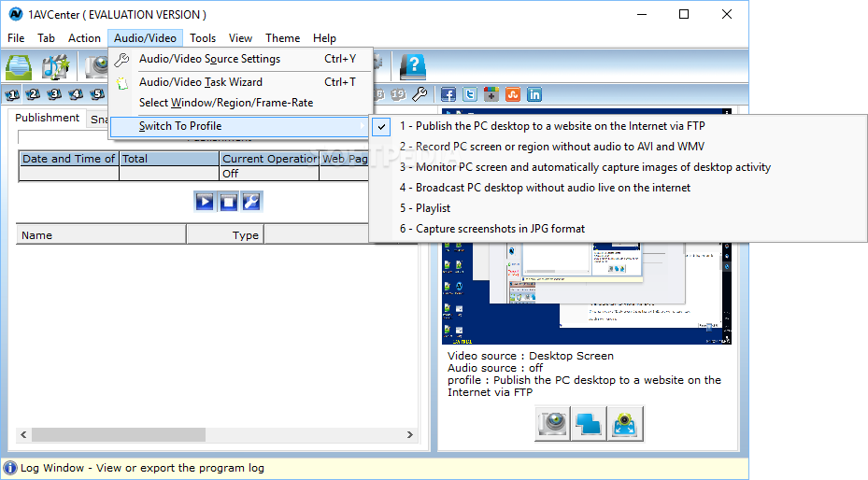Screen dimensions: 868x480
Task: Switch to the Publishment tab
Action: pos(47,118)
